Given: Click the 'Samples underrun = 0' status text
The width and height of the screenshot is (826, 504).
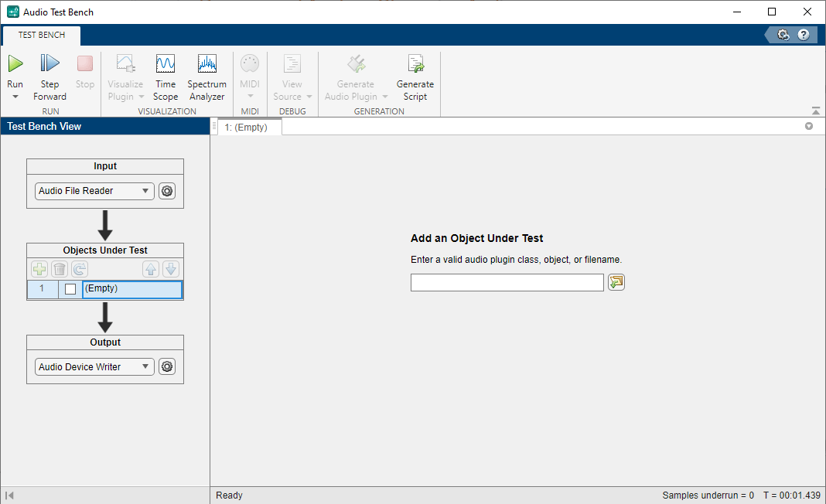Looking at the screenshot, I should [708, 495].
